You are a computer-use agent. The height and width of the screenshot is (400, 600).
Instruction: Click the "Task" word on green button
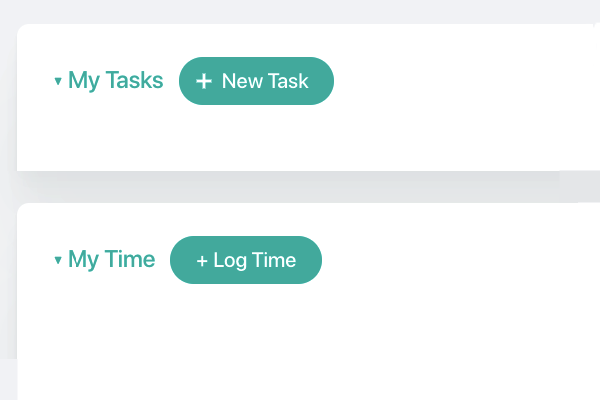point(288,81)
